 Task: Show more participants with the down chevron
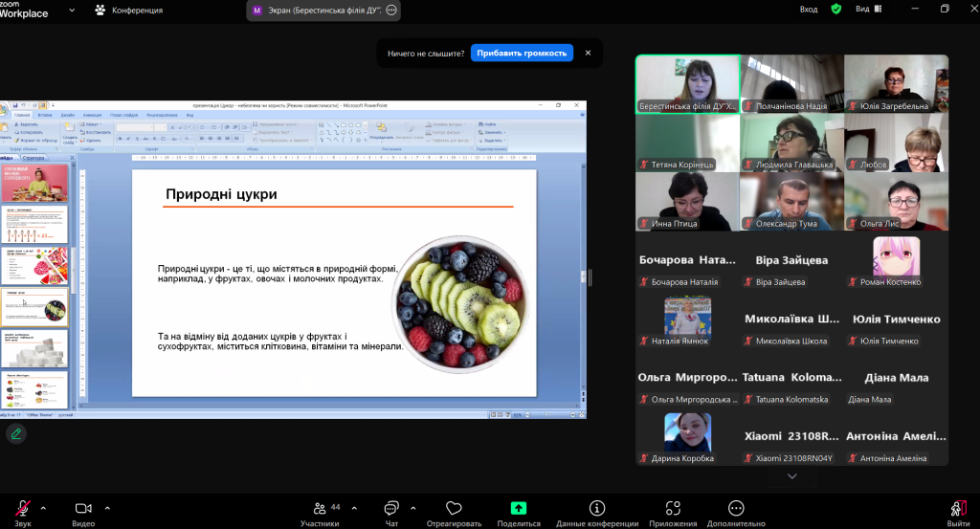(x=791, y=476)
